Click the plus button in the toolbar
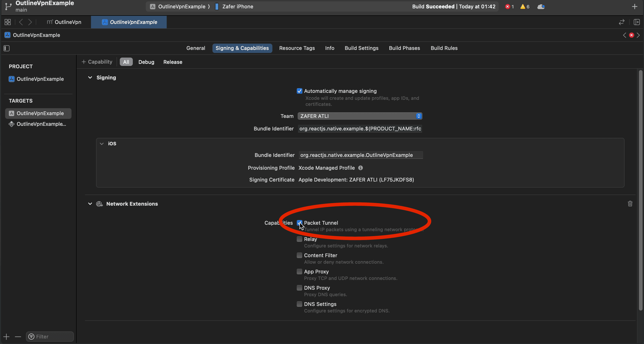The image size is (644, 344). [x=634, y=6]
